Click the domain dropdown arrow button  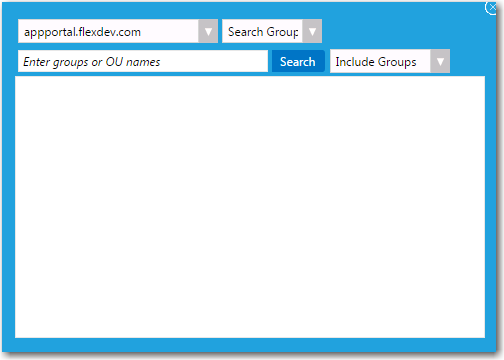[x=208, y=31]
